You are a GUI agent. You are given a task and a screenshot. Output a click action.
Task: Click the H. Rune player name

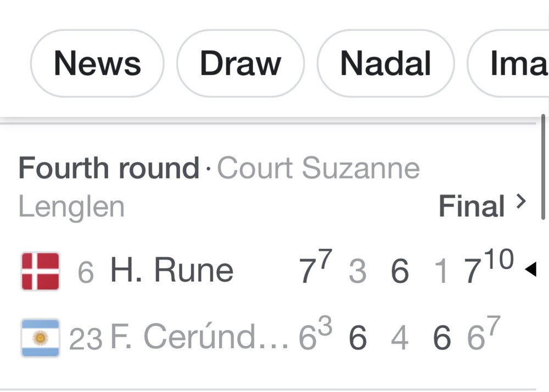click(172, 271)
